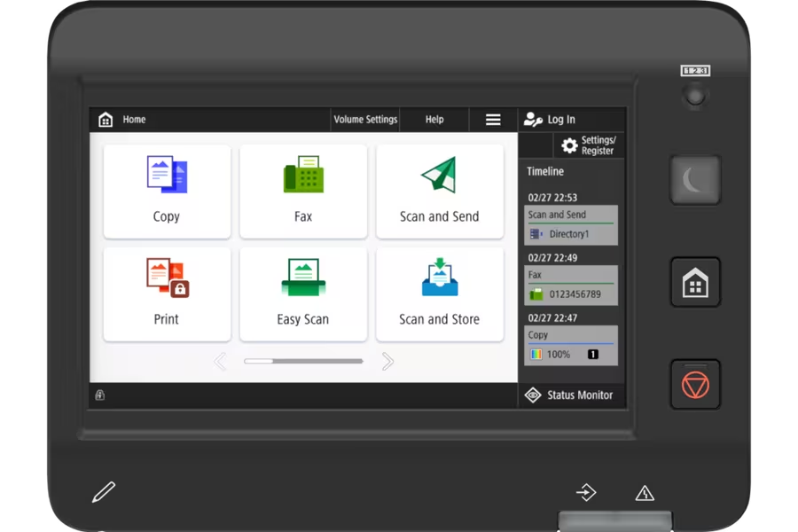Open the secured Print tile
The width and height of the screenshot is (798, 532).
(x=167, y=293)
